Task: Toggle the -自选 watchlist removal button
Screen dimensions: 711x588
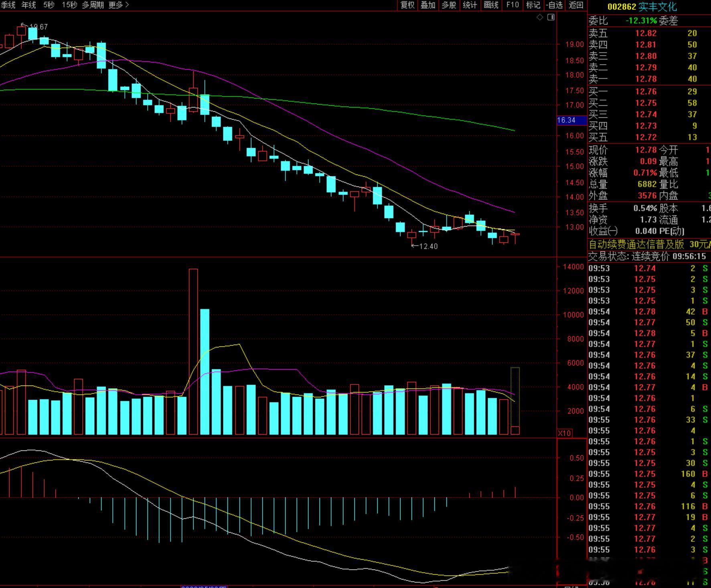Action: tap(555, 5)
